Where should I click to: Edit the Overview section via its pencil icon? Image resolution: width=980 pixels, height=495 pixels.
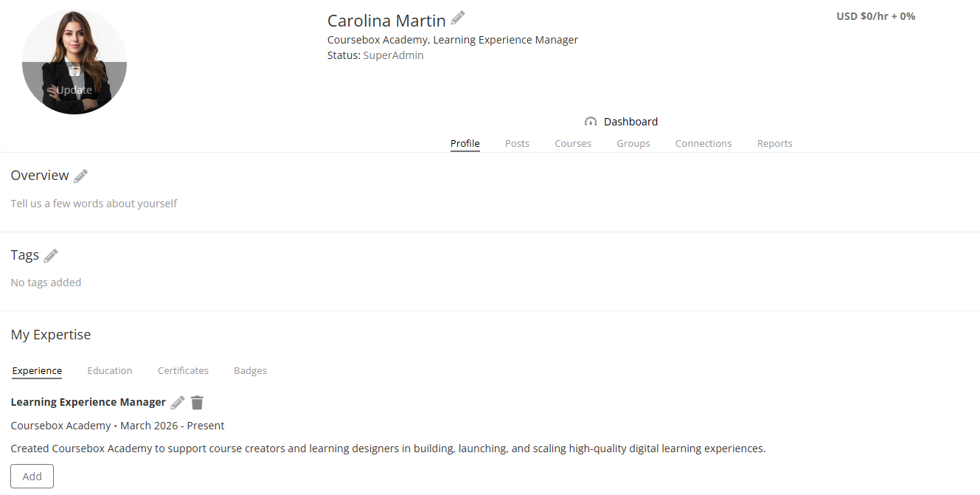point(80,176)
